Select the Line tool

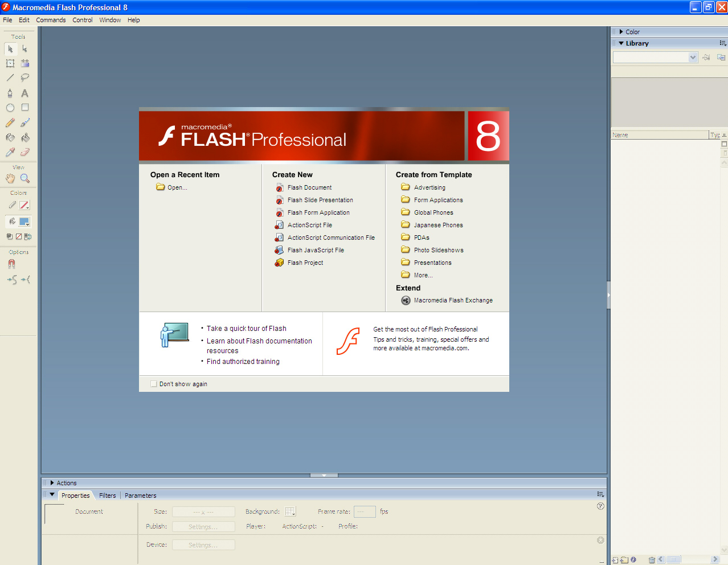pyautogui.click(x=10, y=77)
